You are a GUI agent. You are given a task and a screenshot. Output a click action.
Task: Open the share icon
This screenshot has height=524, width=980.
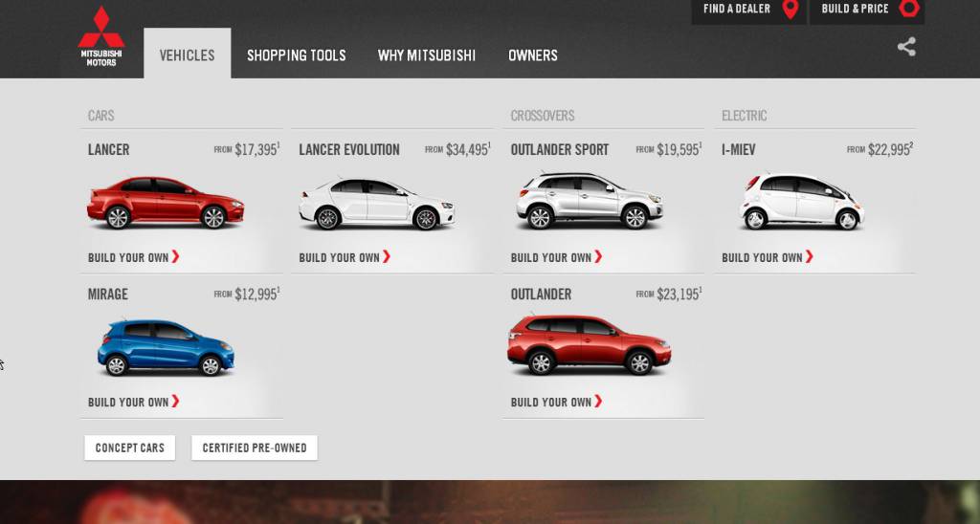click(x=906, y=47)
